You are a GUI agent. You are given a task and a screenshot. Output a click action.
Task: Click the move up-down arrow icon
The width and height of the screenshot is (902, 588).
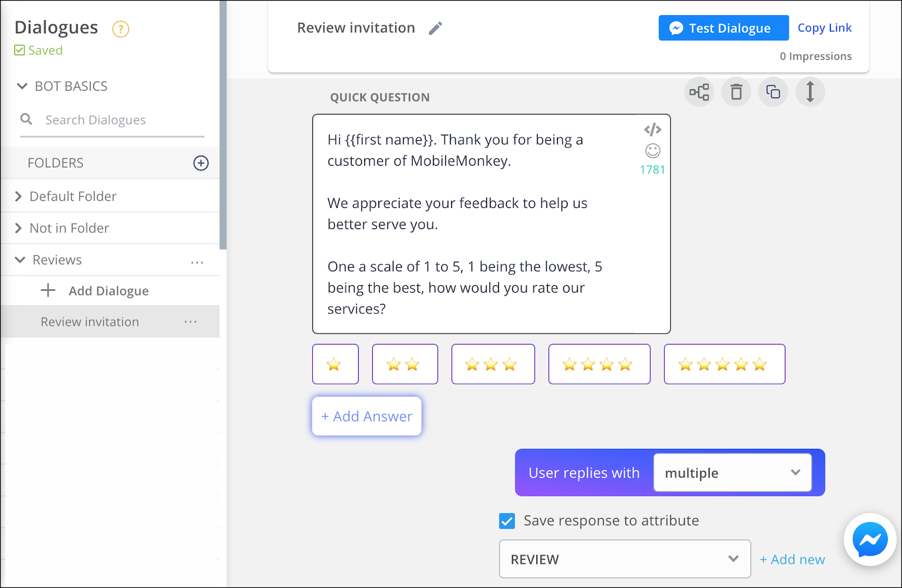coord(810,92)
